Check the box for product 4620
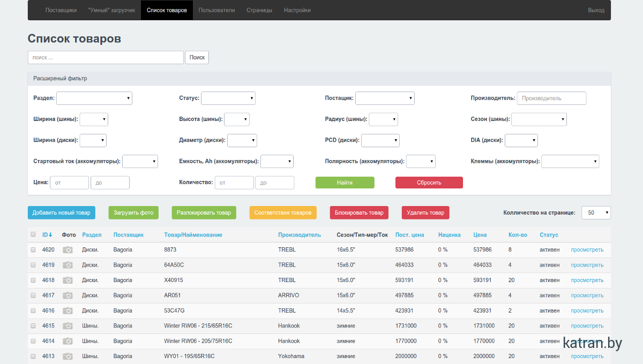Image resolution: width=643 pixels, height=364 pixels. (33, 250)
